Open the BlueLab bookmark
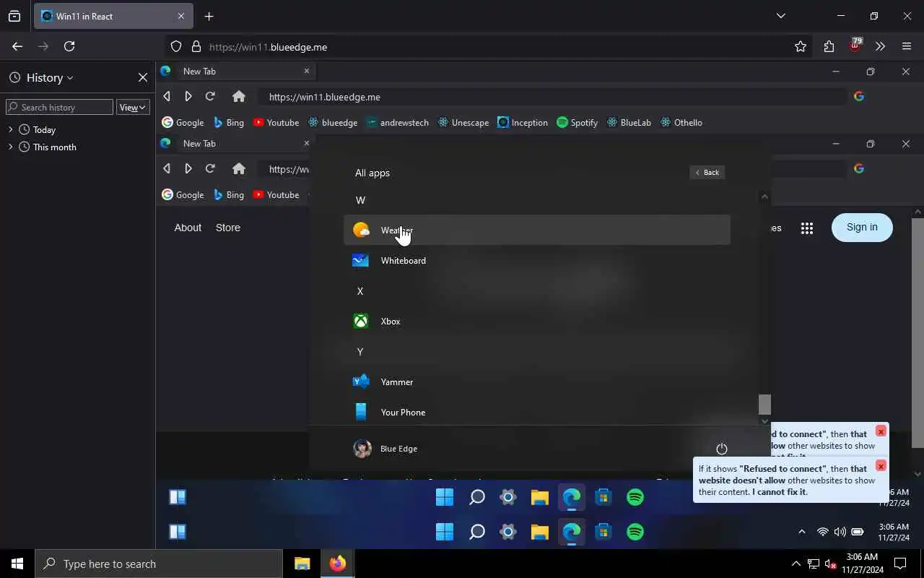 629,122
